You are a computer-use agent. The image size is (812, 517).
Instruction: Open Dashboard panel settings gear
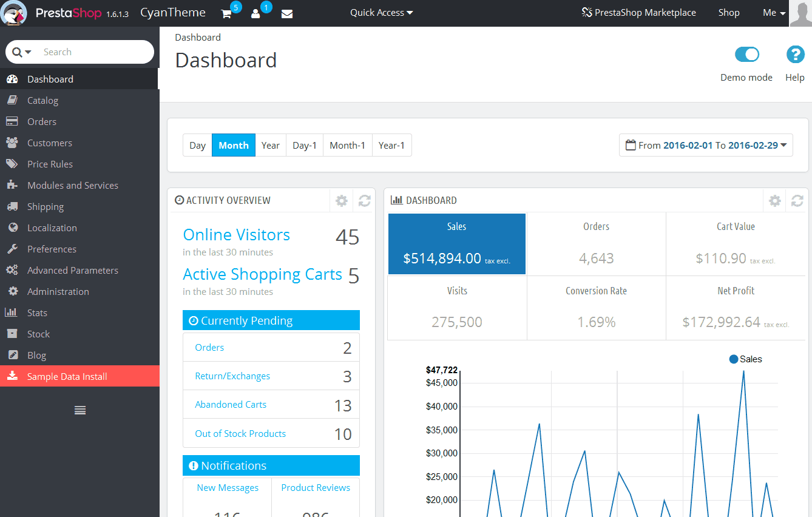[774, 200]
